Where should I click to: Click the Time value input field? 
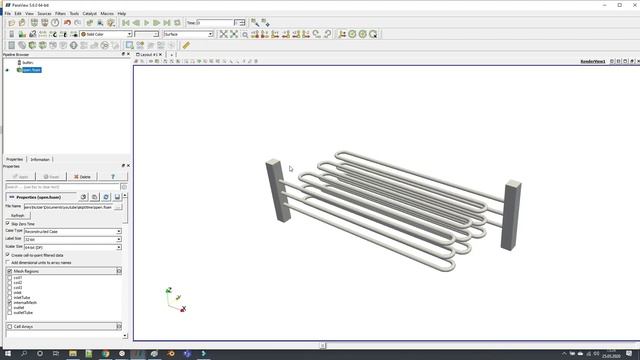[215, 22]
